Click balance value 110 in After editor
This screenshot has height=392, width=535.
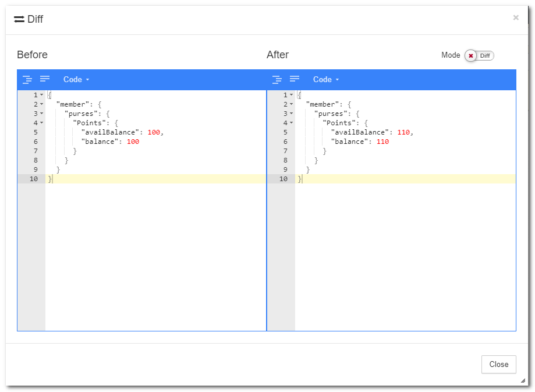click(x=382, y=142)
